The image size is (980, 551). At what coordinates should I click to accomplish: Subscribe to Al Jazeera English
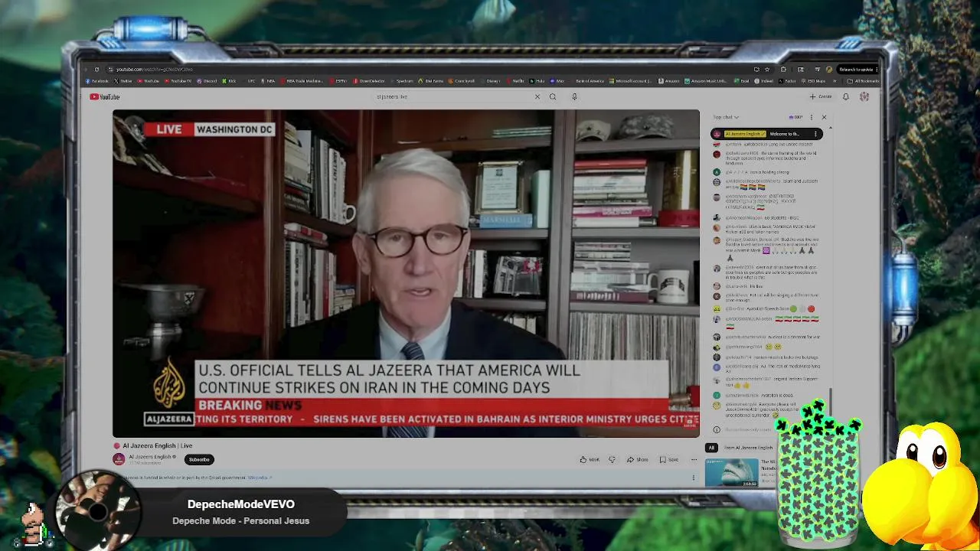tap(199, 459)
